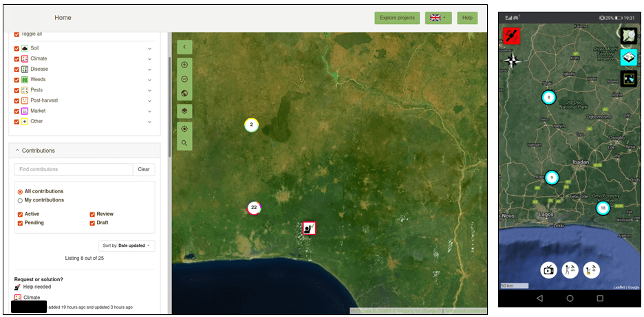Select the My contributions radio button

(20, 200)
